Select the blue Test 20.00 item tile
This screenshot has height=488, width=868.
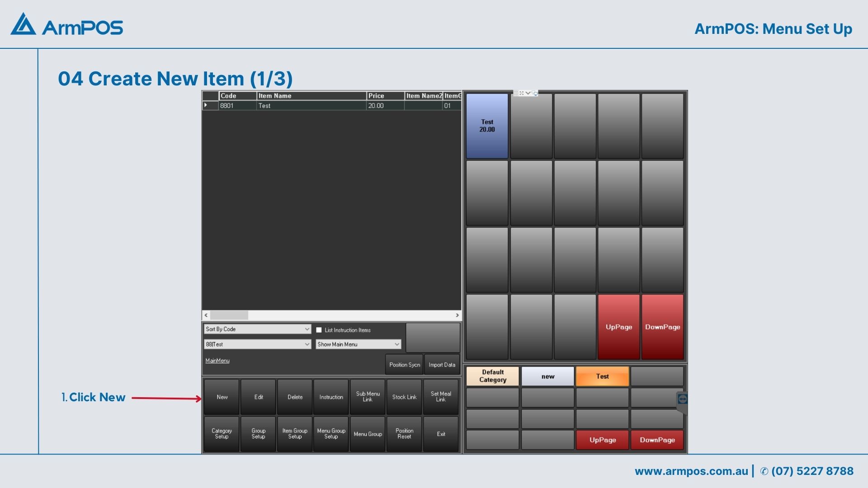487,126
